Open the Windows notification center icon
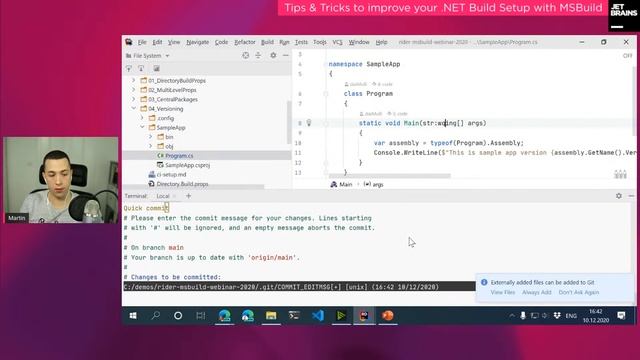This screenshot has width=640, height=360. 621,316
